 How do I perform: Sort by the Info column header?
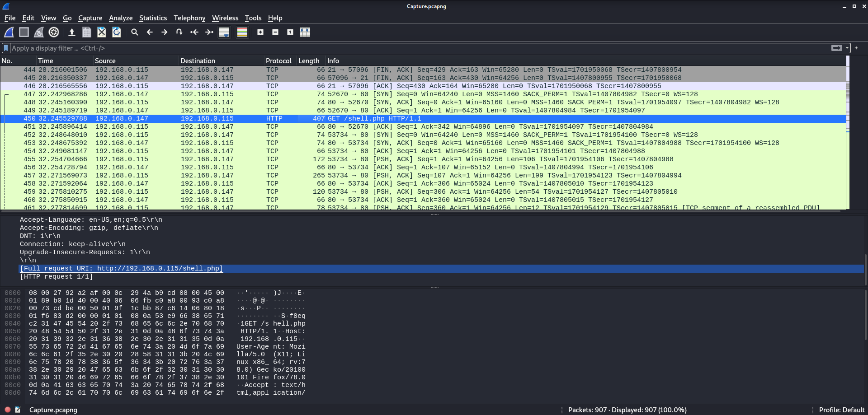tap(585, 61)
